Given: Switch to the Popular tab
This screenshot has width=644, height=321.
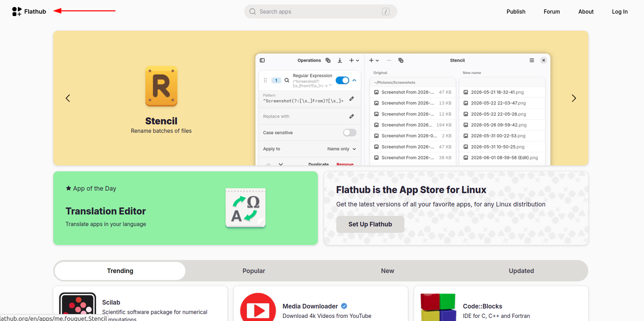Looking at the screenshot, I should [254, 271].
